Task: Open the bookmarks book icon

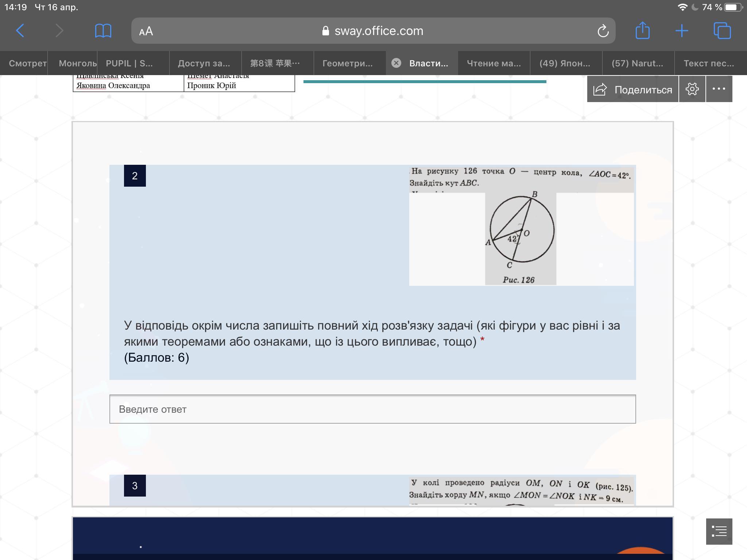Action: click(103, 31)
